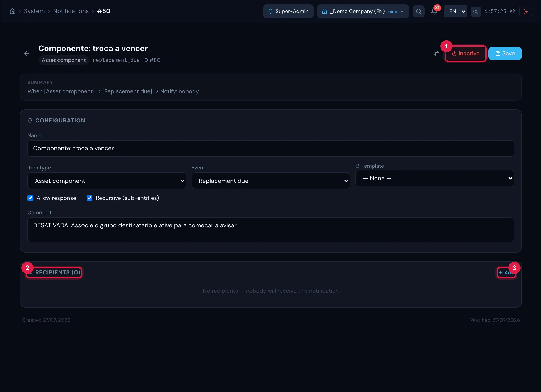Open System breadcrumb
541x392 pixels.
click(34, 11)
